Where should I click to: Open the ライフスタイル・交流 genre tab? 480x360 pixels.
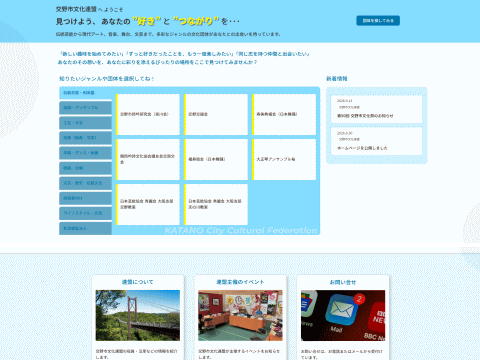pos(85,213)
